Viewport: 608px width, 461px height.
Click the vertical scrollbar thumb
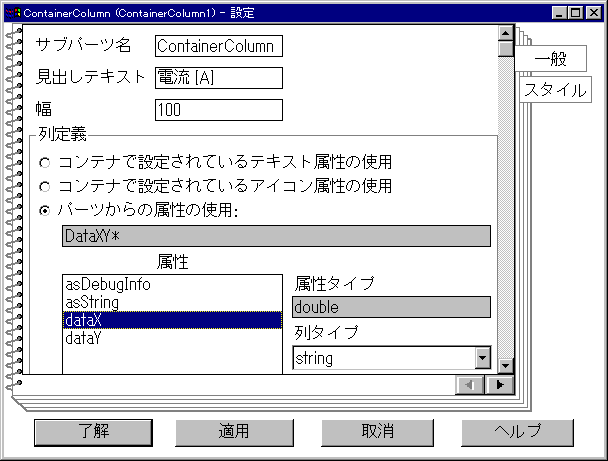tap(505, 49)
